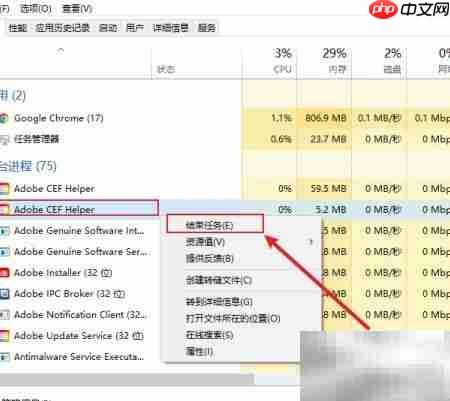This screenshot has width=450, height=401.
Task: Select the Adobe Notification Client process row
Action: [x=80, y=315]
